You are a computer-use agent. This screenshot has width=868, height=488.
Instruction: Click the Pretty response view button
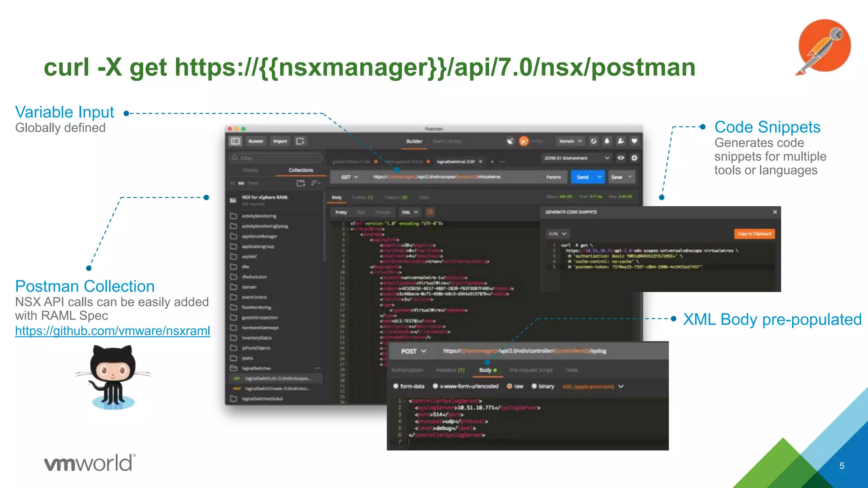pos(341,212)
